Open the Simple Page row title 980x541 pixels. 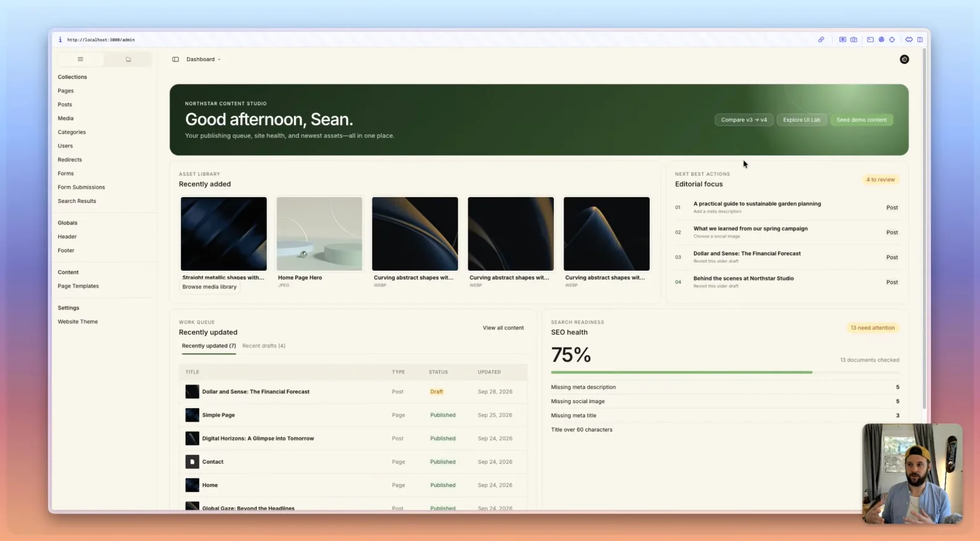[x=218, y=415]
